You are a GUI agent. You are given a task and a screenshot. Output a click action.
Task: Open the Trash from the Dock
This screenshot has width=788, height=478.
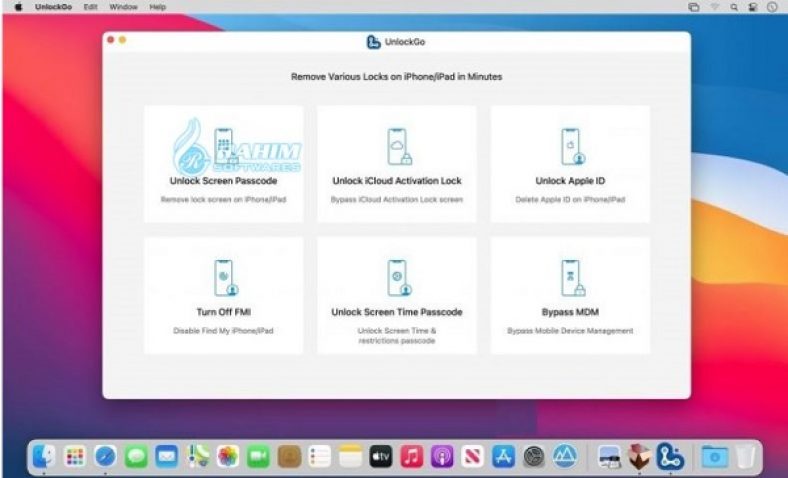[x=745, y=456]
